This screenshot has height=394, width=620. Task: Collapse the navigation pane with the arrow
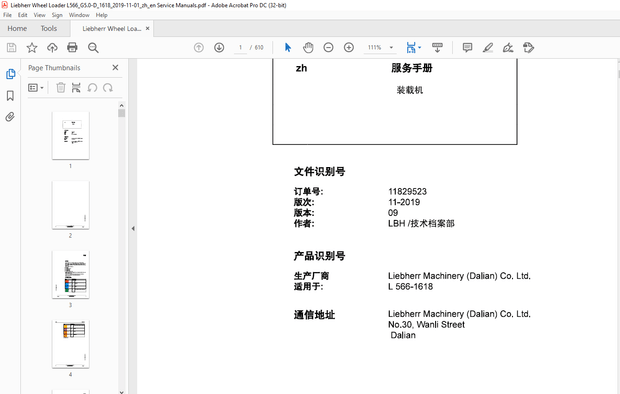pyautogui.click(x=133, y=228)
